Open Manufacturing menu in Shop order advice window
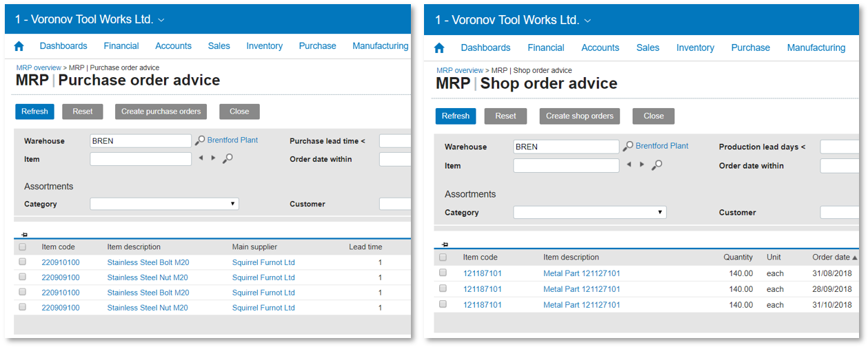 pos(816,48)
